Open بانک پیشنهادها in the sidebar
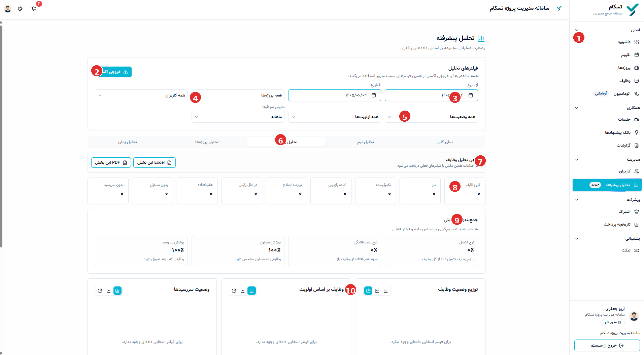The height and width of the screenshot is (355, 644). (x=621, y=132)
